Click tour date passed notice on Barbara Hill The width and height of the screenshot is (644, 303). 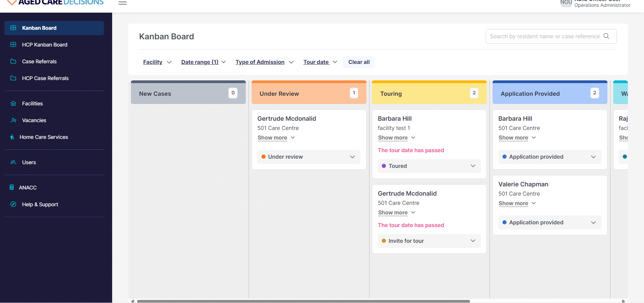(411, 150)
